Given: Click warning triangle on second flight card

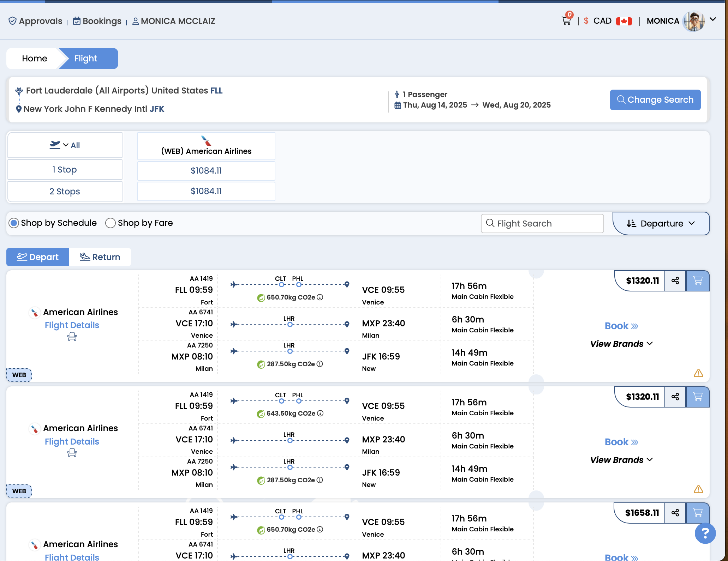Looking at the screenshot, I should coord(698,489).
